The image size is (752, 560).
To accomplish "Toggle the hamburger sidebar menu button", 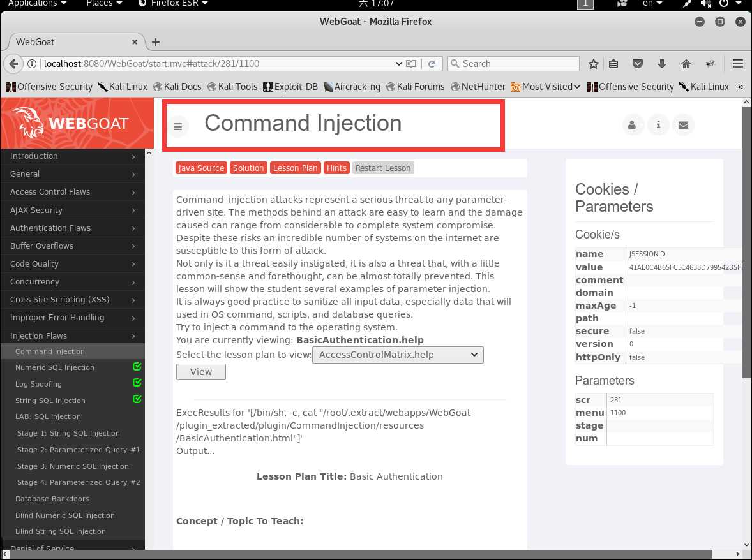I will (177, 126).
